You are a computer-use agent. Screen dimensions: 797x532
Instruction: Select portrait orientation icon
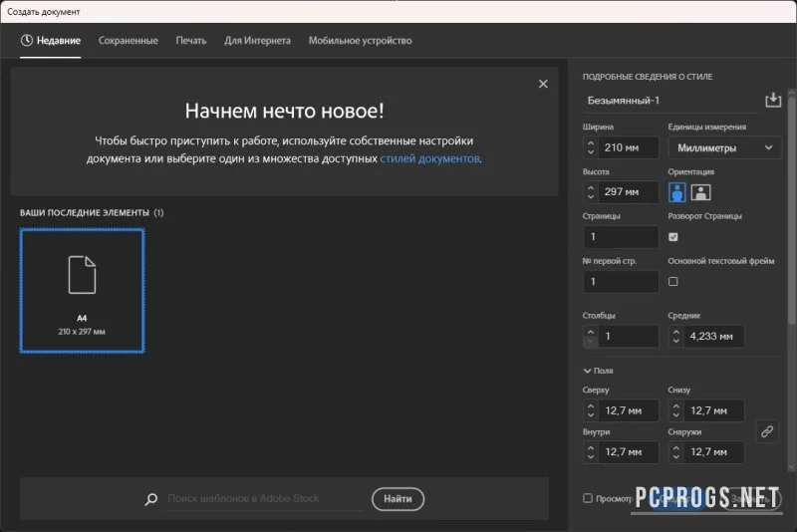(676, 192)
